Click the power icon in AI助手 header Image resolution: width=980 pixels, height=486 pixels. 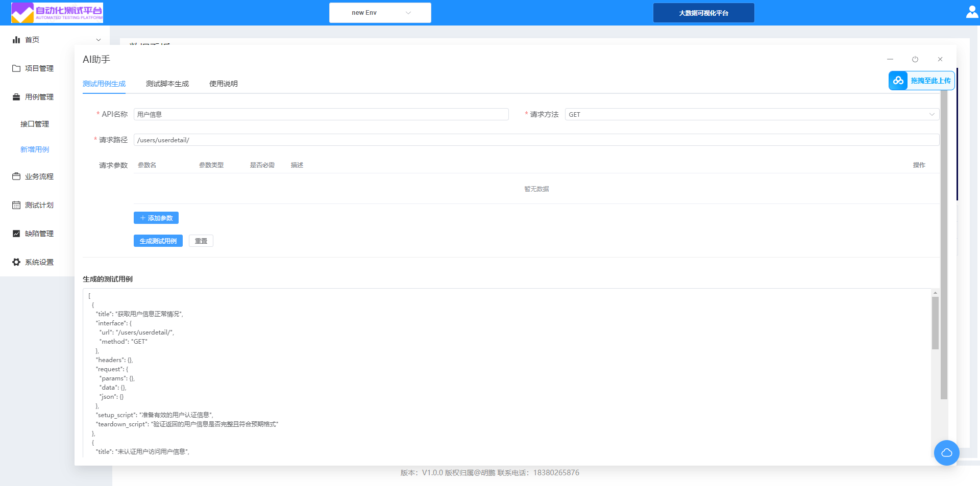pyautogui.click(x=915, y=59)
